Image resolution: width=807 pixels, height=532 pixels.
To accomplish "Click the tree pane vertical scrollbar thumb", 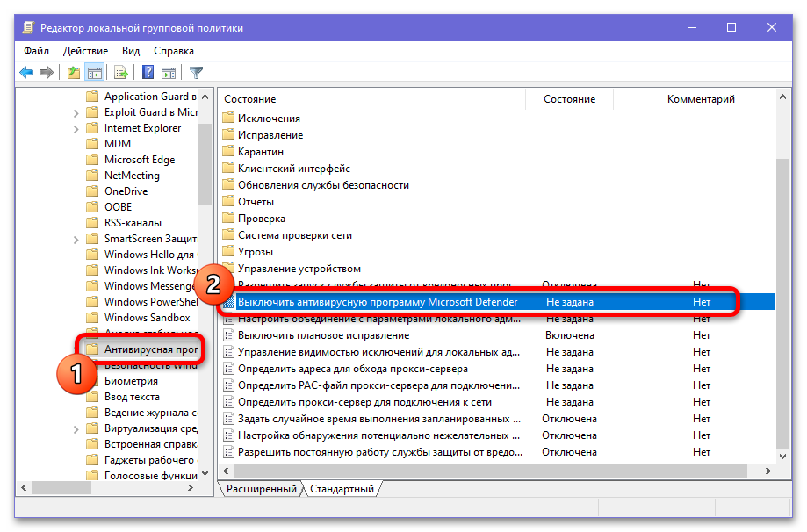I will pyautogui.click(x=205, y=165).
